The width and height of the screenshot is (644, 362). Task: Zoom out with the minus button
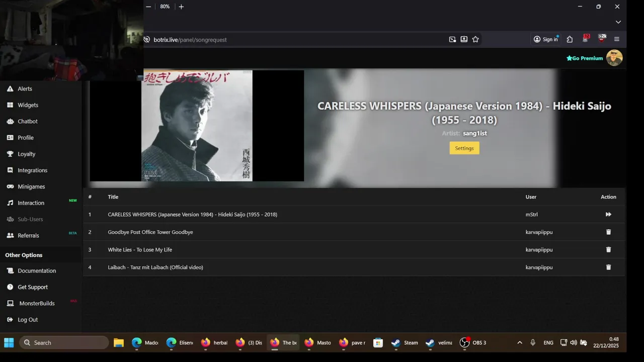click(x=148, y=7)
